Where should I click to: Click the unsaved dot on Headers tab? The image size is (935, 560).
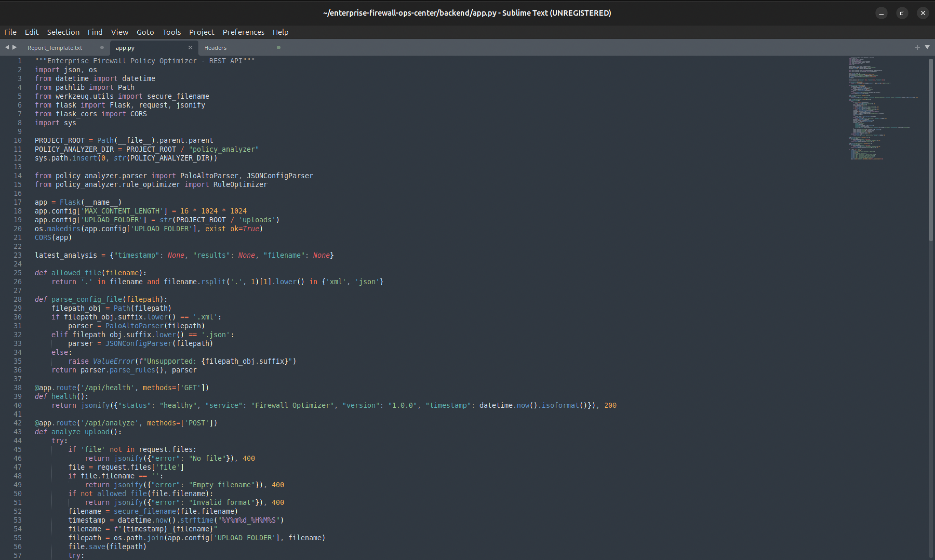point(278,48)
